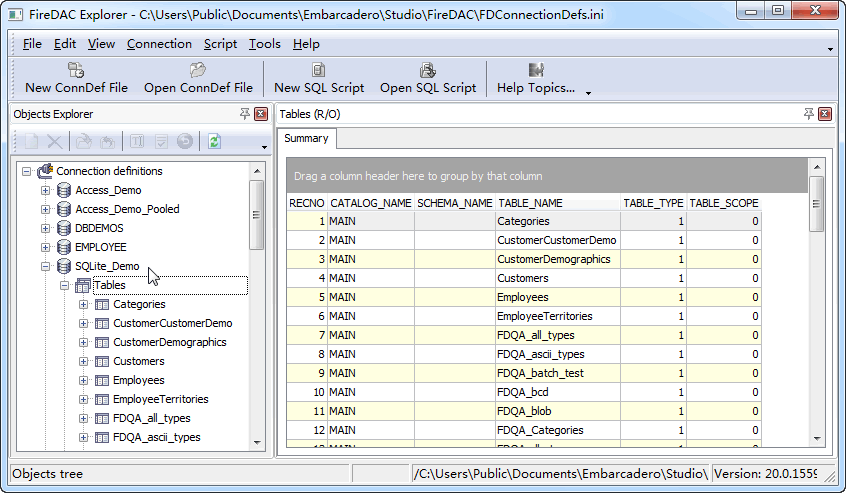Click the Connection definitions root icon
The width and height of the screenshot is (846, 493).
(45, 171)
